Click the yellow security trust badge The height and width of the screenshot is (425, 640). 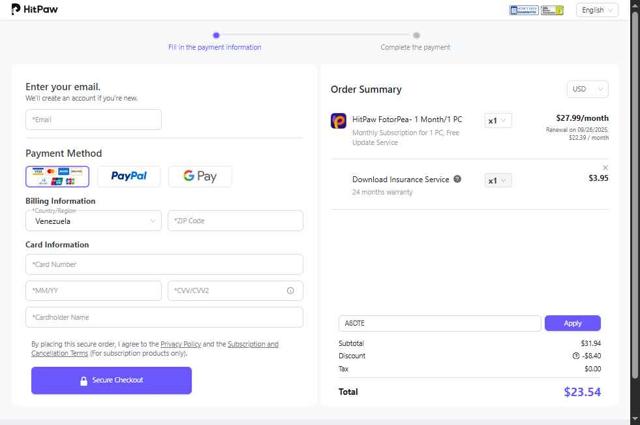tap(552, 10)
